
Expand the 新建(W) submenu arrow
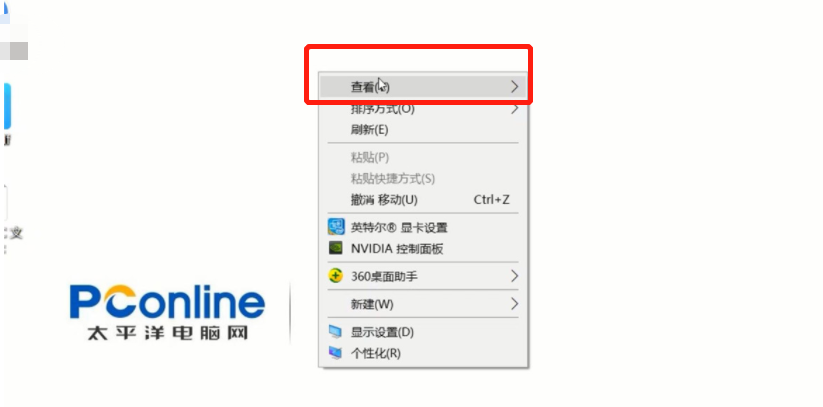coord(514,304)
